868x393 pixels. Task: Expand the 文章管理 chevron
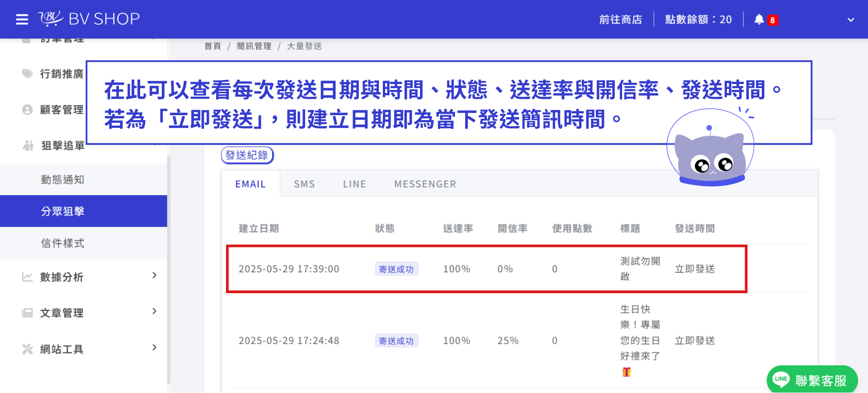[155, 311]
